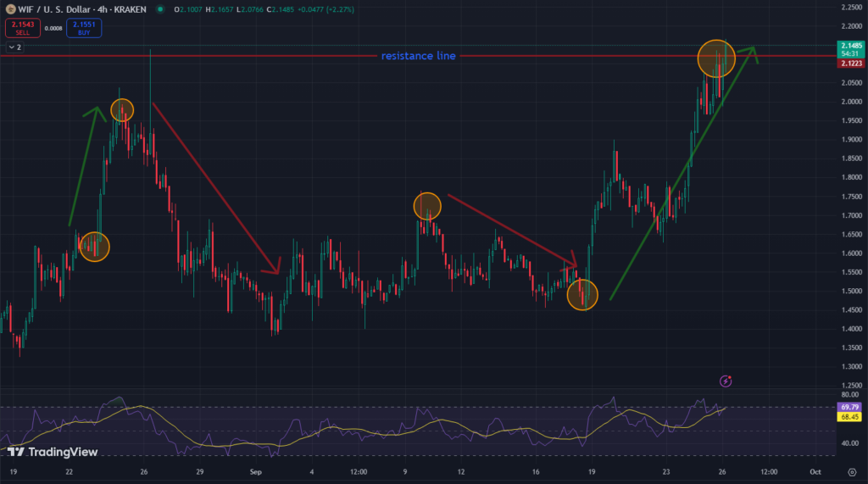
Task: Click the green market status dot
Action: pos(160,8)
